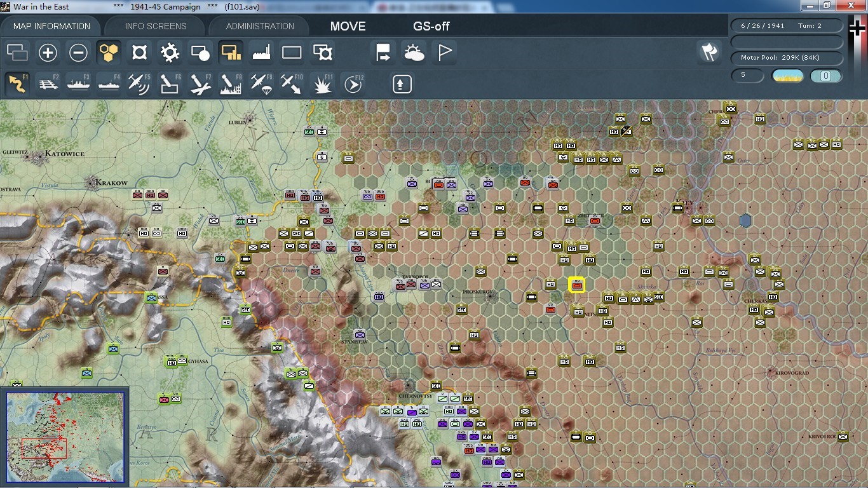Image resolution: width=868 pixels, height=488 pixels.
Task: Click the pennant flag outline icon
Action: tap(445, 52)
